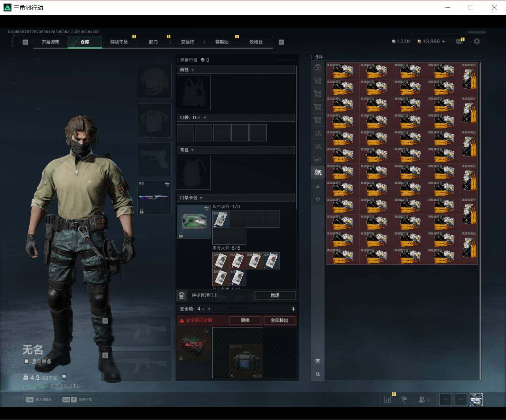Click the help icon next to 门禁卡包
The image size is (506, 420).
(x=201, y=198)
